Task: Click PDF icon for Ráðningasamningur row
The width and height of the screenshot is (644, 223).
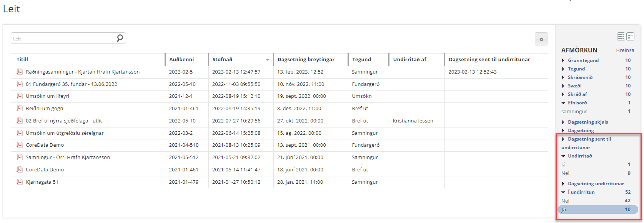Action: click(19, 72)
